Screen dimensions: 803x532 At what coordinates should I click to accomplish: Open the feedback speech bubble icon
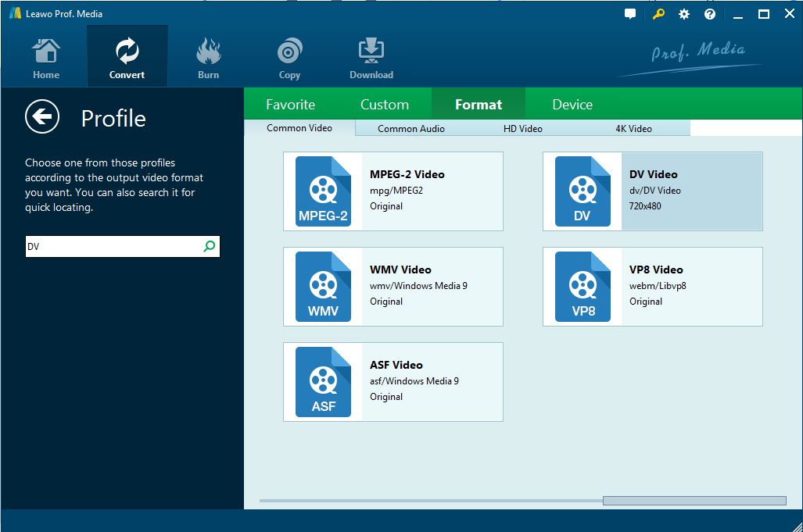(630, 14)
